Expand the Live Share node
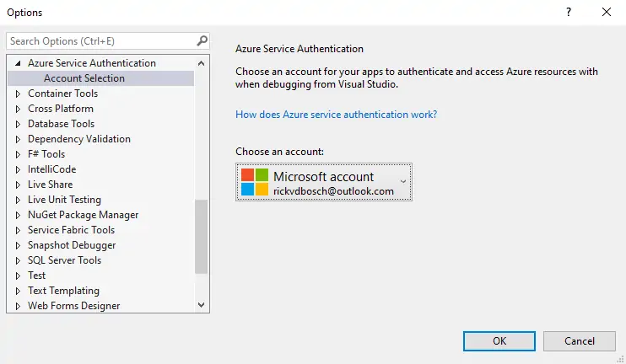 tap(18, 185)
